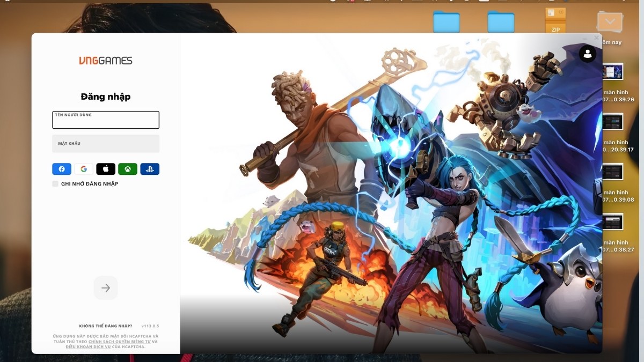This screenshot has height=362, width=644.
Task: Click the v113.0.5 version text
Action: [x=150, y=326]
